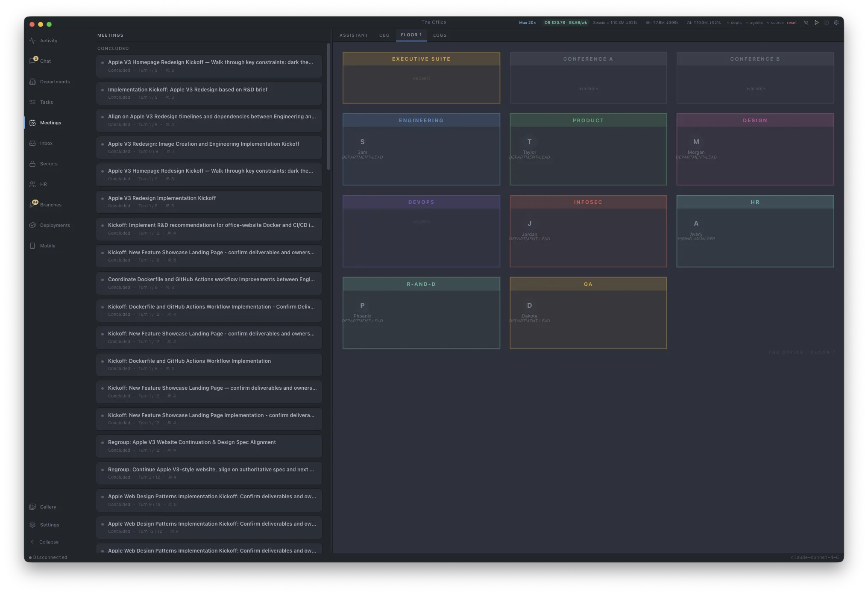Expand the agents dropdown
The height and width of the screenshot is (594, 868).
[754, 23]
